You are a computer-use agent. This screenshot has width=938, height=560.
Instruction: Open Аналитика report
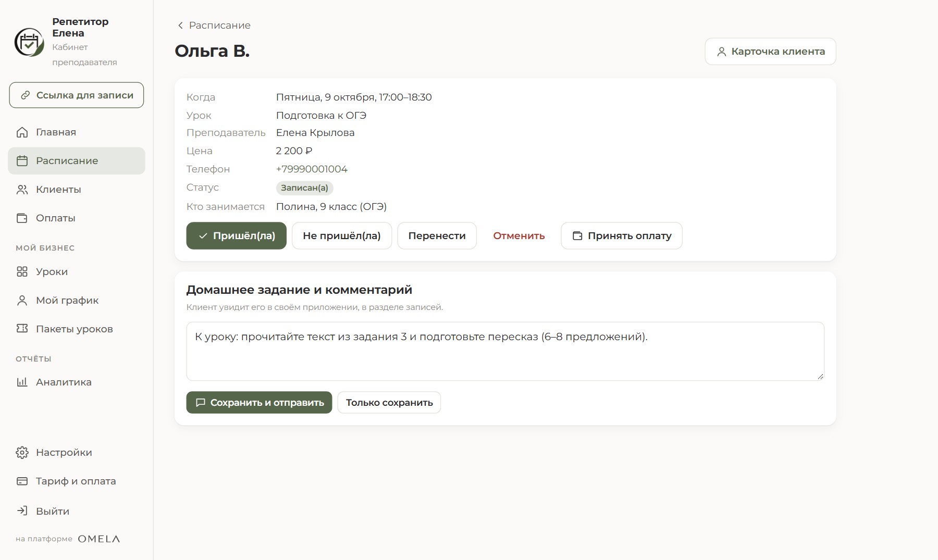[x=77, y=382]
